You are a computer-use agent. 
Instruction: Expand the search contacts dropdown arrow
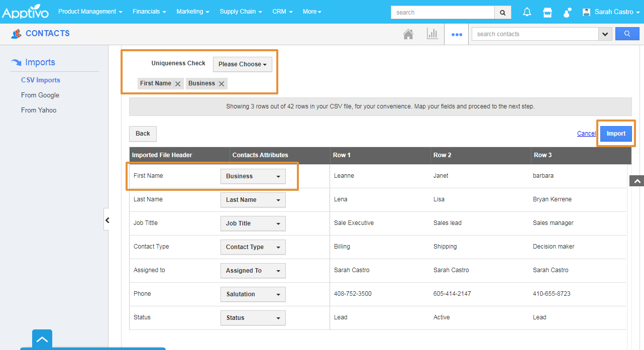tap(605, 34)
